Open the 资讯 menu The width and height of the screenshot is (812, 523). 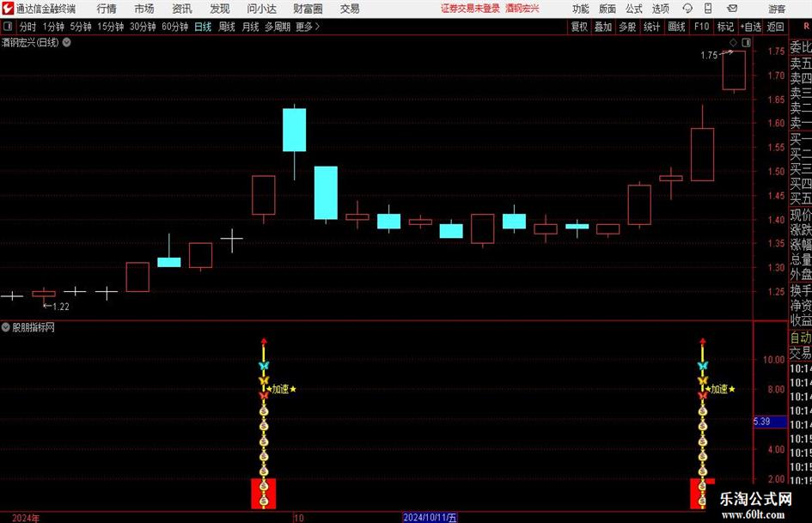(x=182, y=9)
